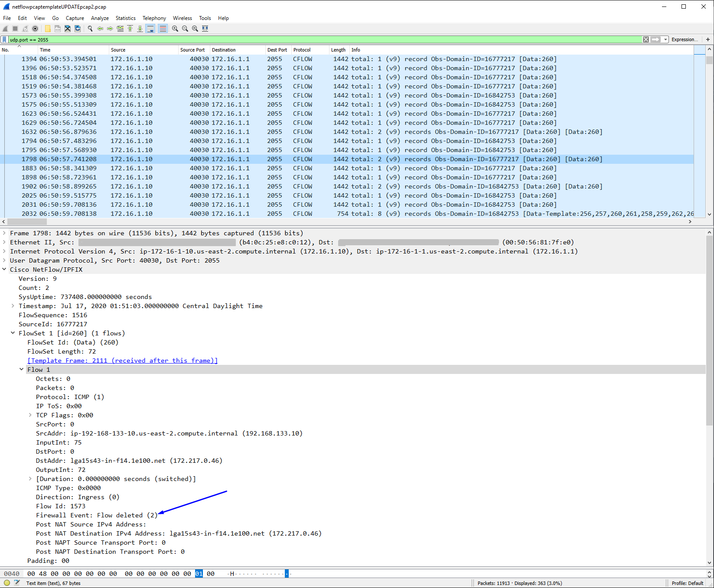Expand the Ethernet II protocol details
714x588 pixels.
pos(4,242)
